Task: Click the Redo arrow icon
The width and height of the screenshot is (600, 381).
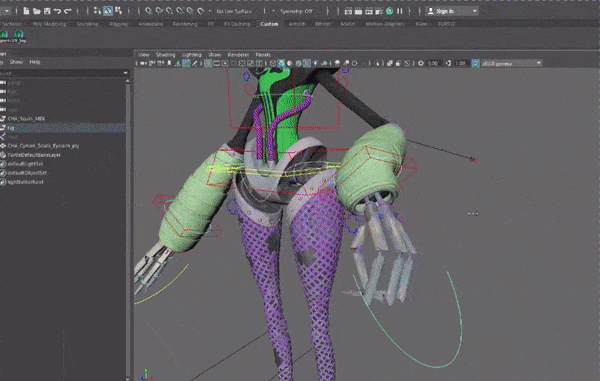Action: 68,11
